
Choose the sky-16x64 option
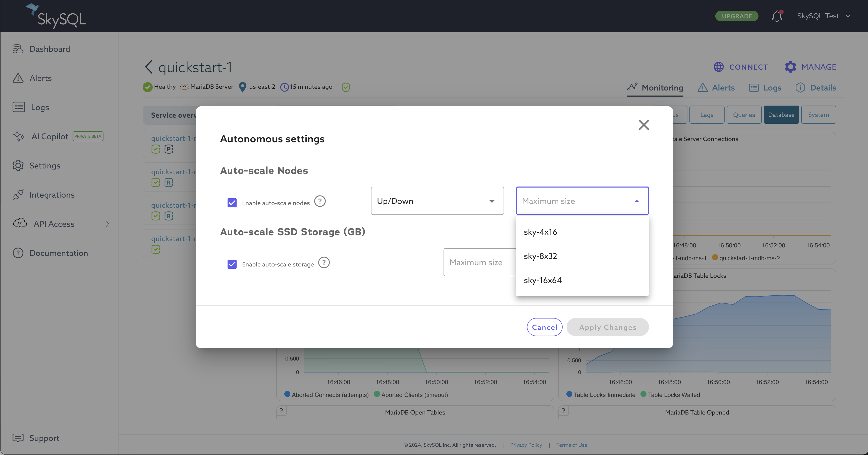click(x=542, y=280)
